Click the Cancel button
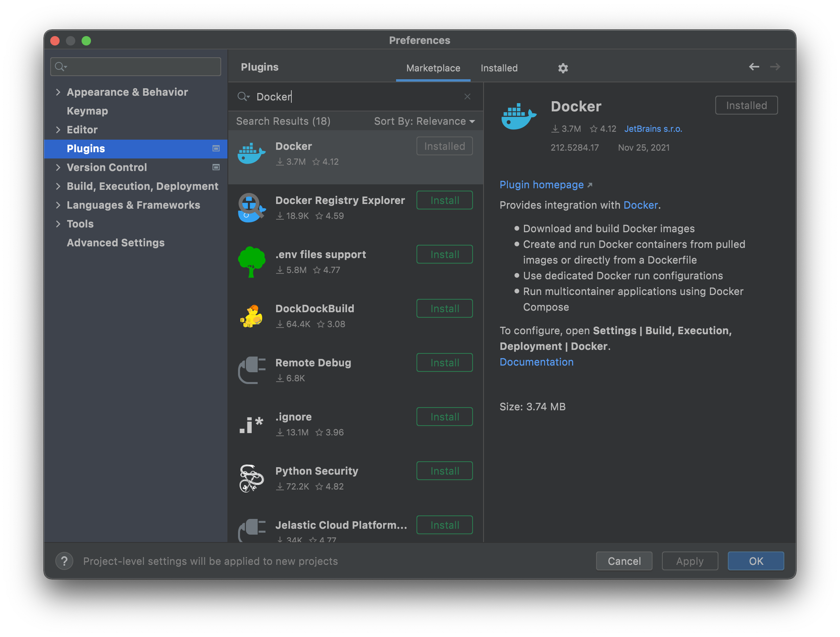The width and height of the screenshot is (840, 637). coord(624,561)
